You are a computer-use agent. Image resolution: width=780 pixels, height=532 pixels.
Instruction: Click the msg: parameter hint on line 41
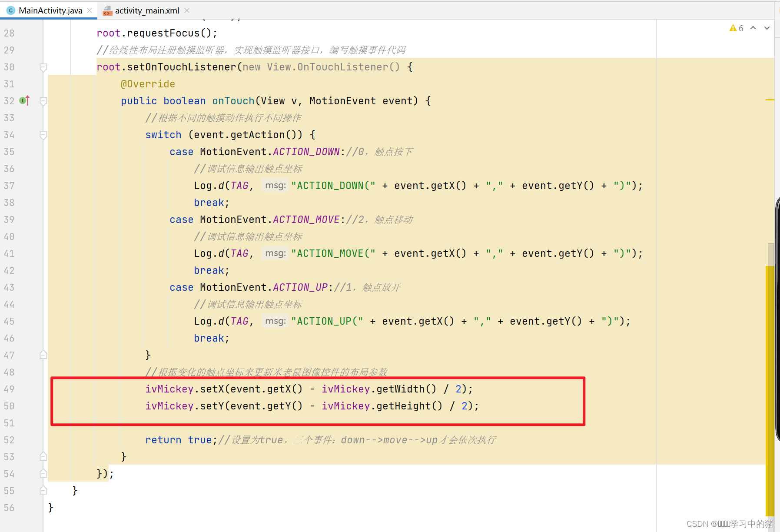275,253
